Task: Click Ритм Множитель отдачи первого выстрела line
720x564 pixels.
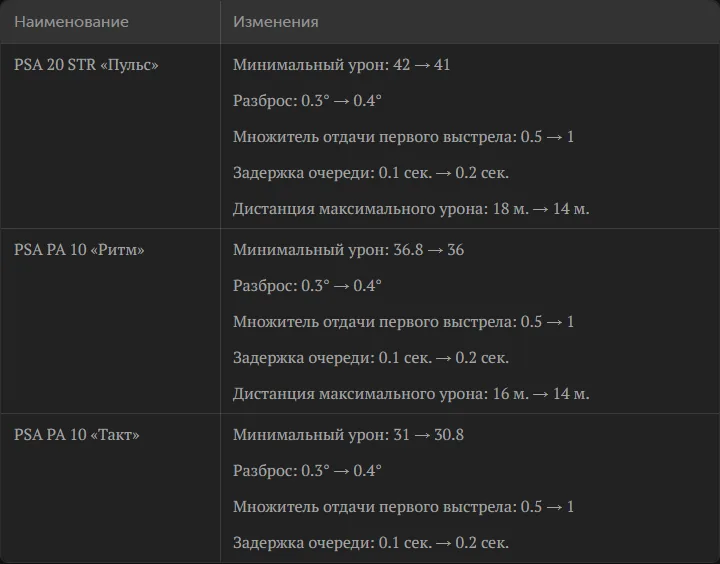Action: click(404, 322)
